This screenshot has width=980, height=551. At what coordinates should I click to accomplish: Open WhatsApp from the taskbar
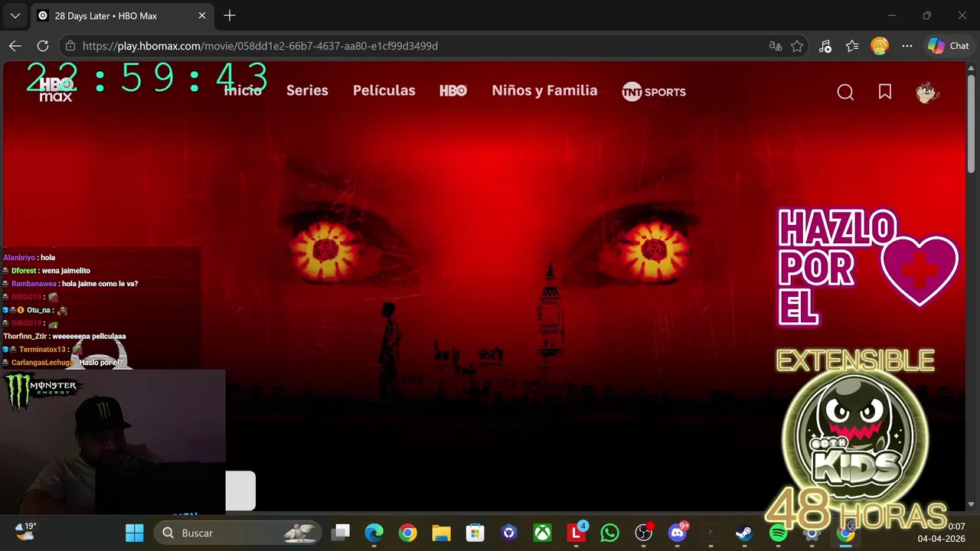610,533
